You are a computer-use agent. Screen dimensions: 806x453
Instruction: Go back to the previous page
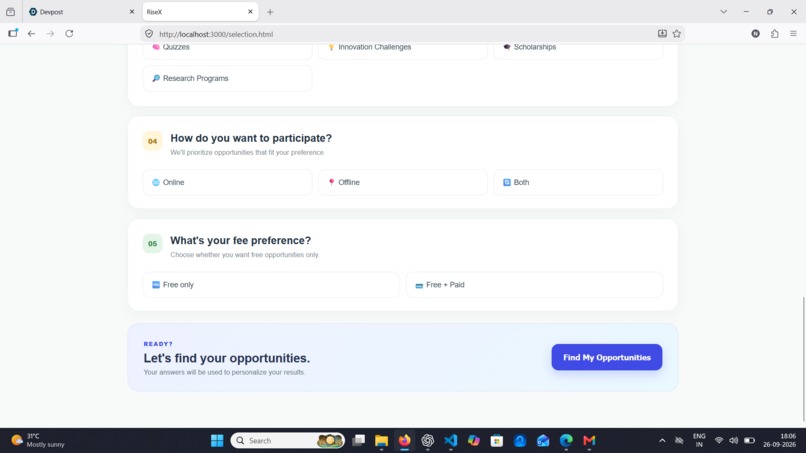[31, 33]
